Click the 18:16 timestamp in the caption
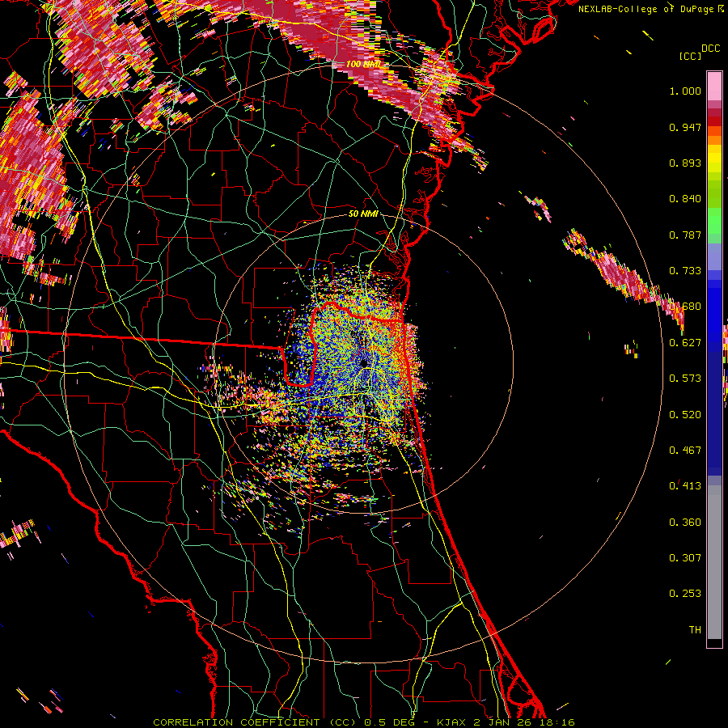Image resolution: width=728 pixels, height=728 pixels. click(x=558, y=722)
